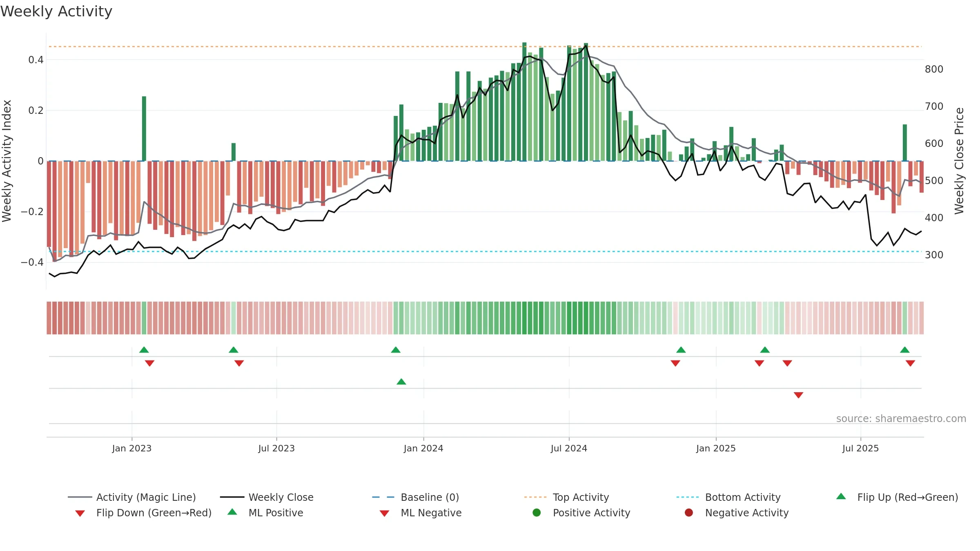980x551 pixels.
Task: Click the −0.4 left-axis label
Action: click(x=32, y=262)
